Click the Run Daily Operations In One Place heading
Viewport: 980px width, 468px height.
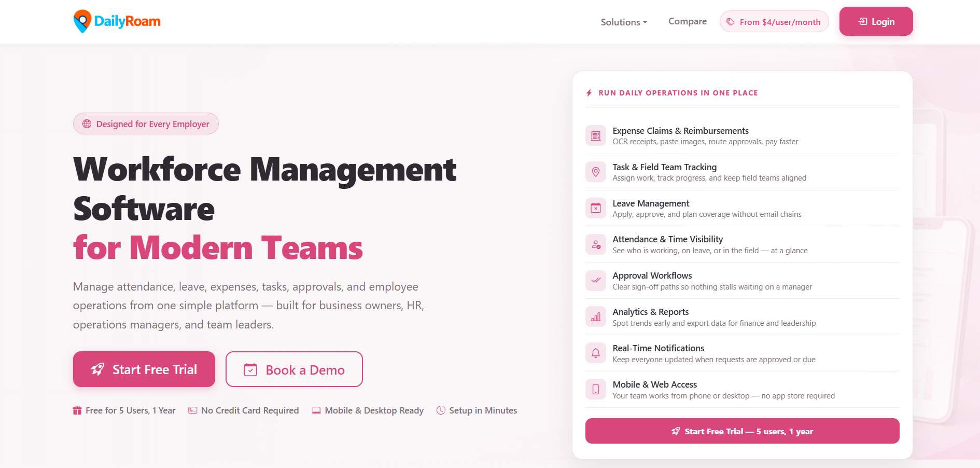[678, 93]
